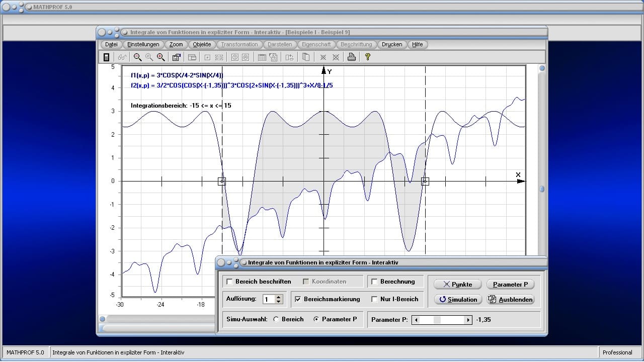Enable the Nur I-Bereich checkbox
This screenshot has height=362, width=644.
pyautogui.click(x=374, y=299)
